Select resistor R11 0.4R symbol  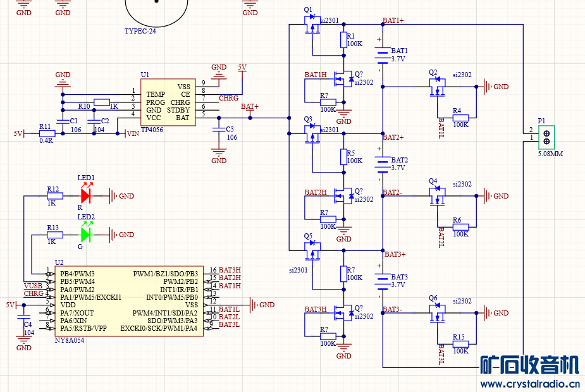pyautogui.click(x=47, y=133)
